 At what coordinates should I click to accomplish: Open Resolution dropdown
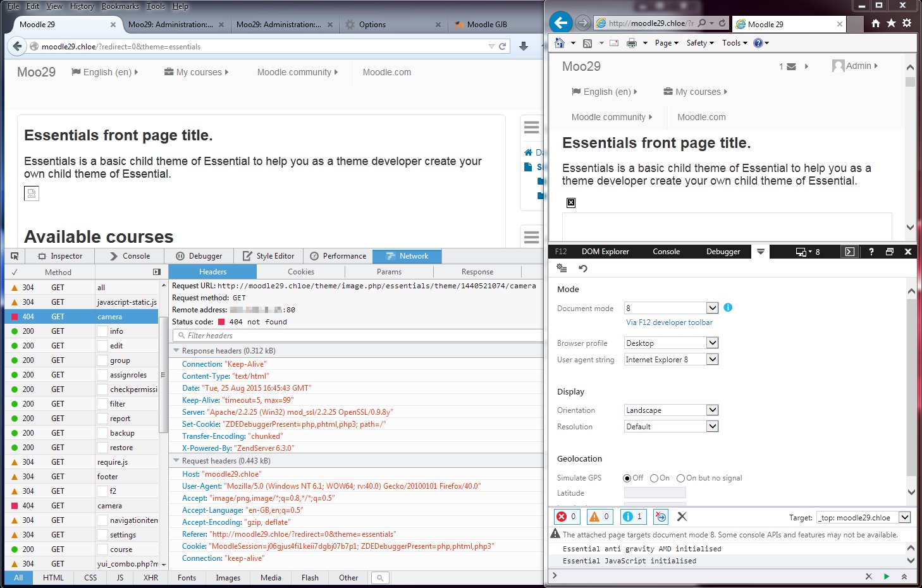pyautogui.click(x=712, y=426)
